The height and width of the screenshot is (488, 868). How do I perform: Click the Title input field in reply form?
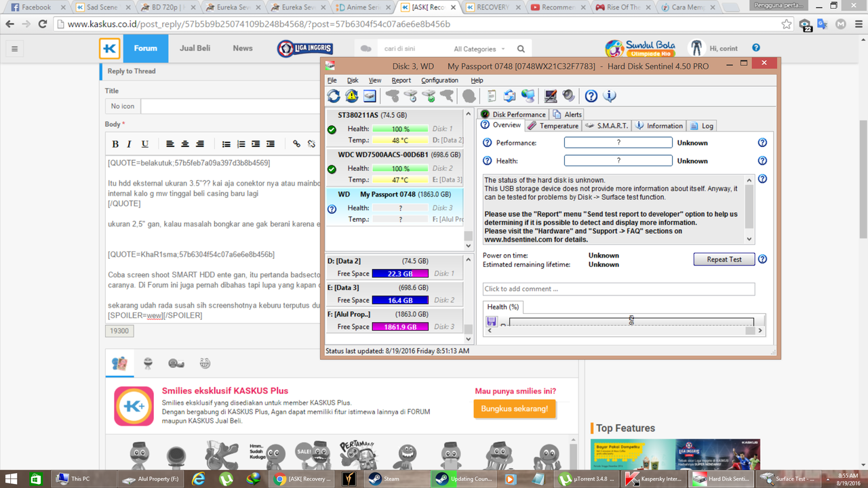(x=231, y=106)
